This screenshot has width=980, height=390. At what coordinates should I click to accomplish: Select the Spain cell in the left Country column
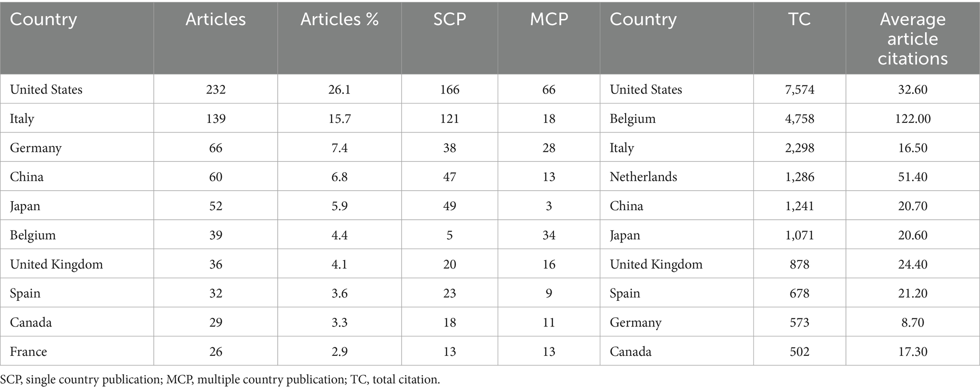(x=25, y=293)
